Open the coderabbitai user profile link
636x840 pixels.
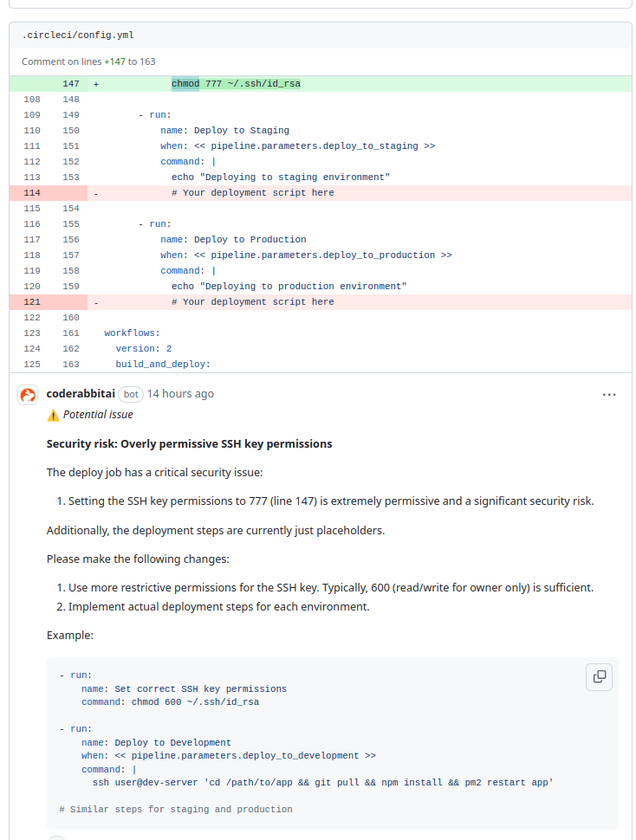click(x=81, y=394)
